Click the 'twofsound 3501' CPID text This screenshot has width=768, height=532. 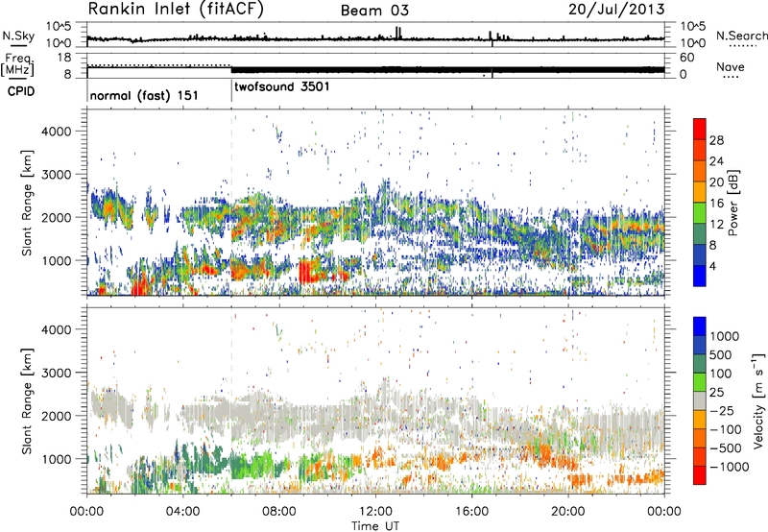(x=282, y=86)
